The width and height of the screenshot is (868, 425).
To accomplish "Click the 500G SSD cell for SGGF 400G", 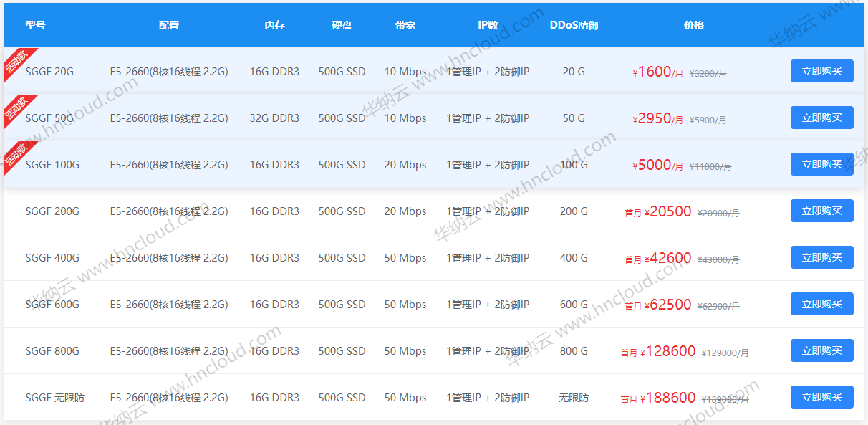I will coord(342,258).
